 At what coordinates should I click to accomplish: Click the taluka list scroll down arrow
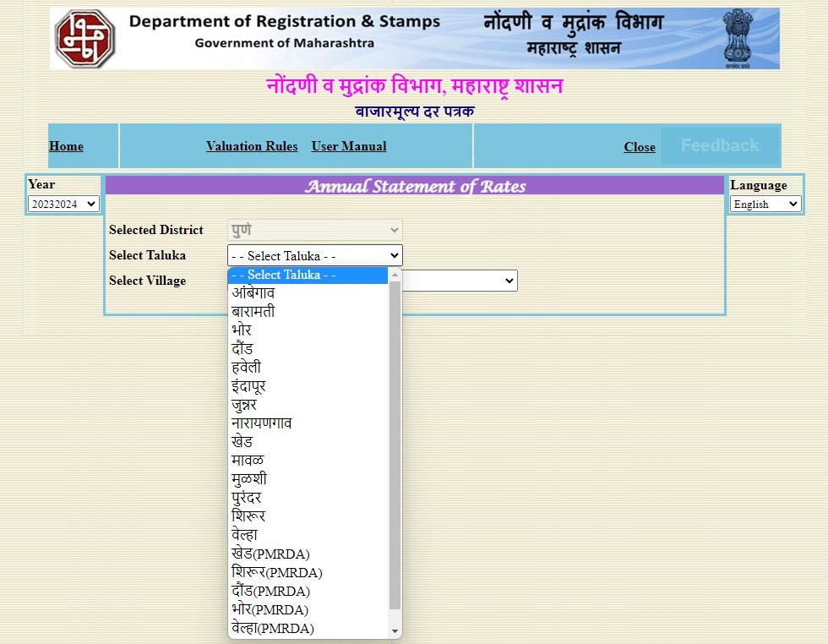click(x=395, y=630)
